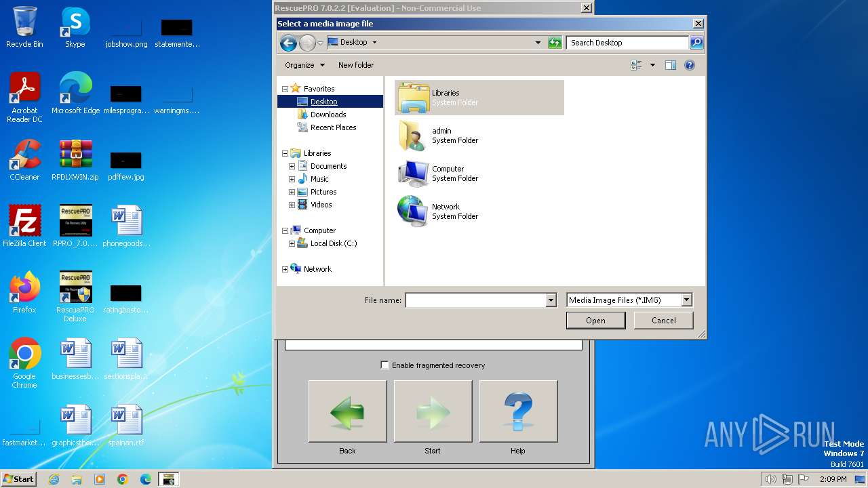Open Windows Explorer from taskbar
The width and height of the screenshot is (868, 488).
[77, 479]
